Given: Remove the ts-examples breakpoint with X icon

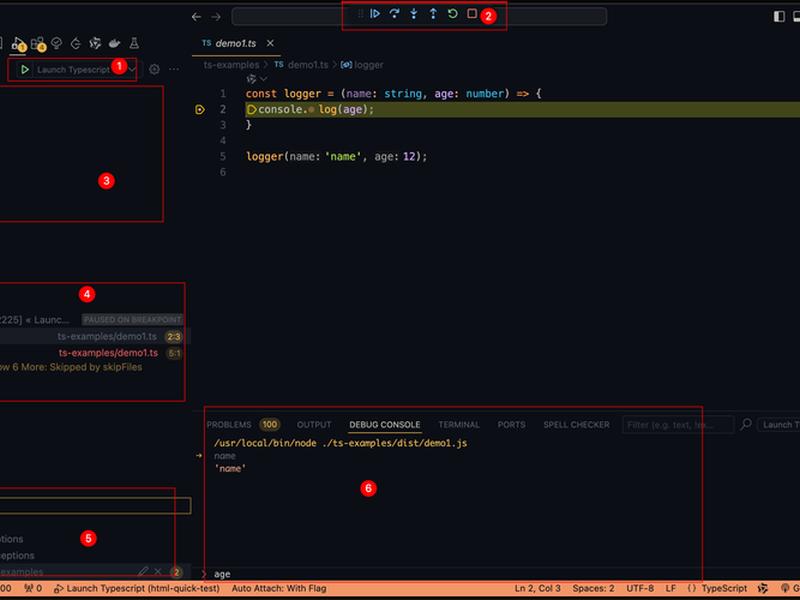Looking at the screenshot, I should point(158,571).
